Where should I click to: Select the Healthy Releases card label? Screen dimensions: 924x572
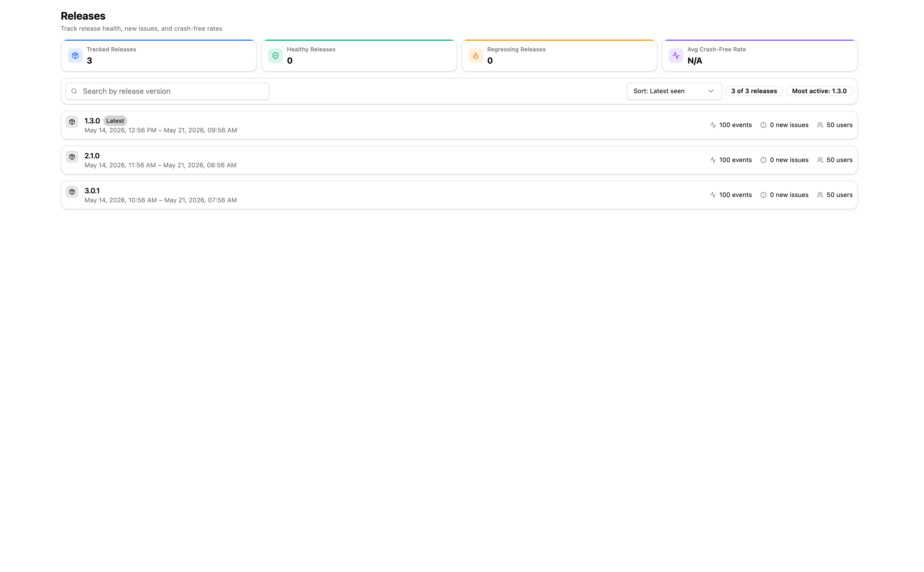point(311,49)
